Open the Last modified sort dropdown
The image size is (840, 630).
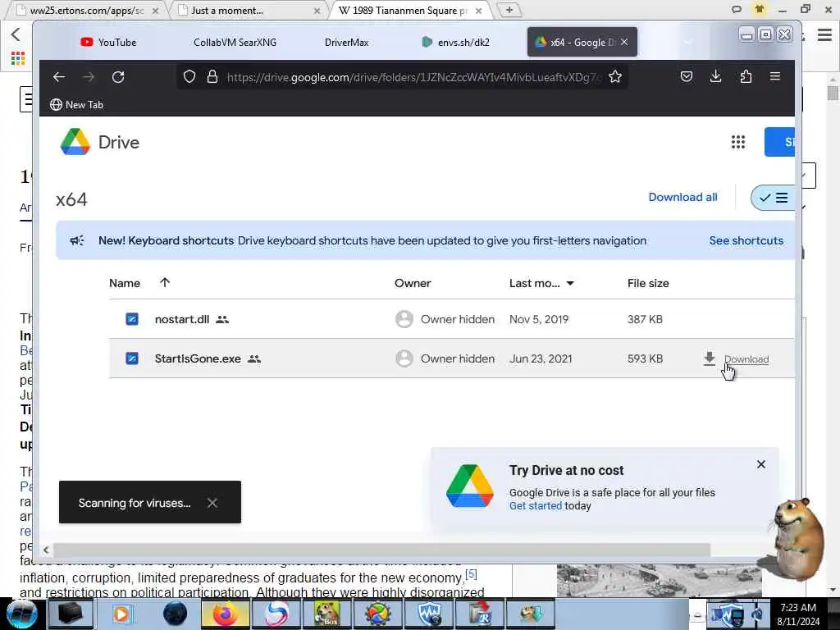pyautogui.click(x=570, y=283)
